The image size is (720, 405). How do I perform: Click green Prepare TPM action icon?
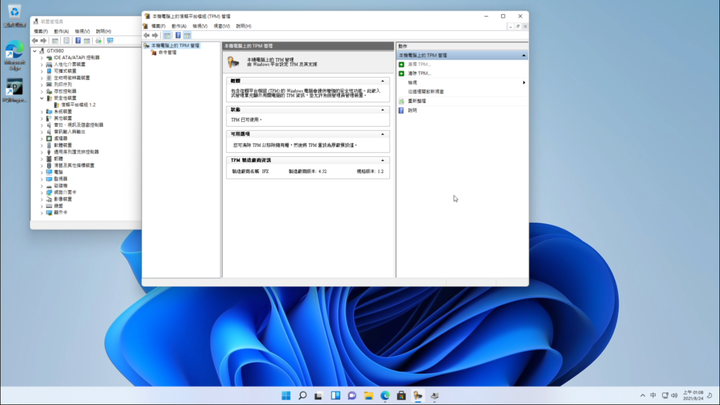pyautogui.click(x=401, y=64)
